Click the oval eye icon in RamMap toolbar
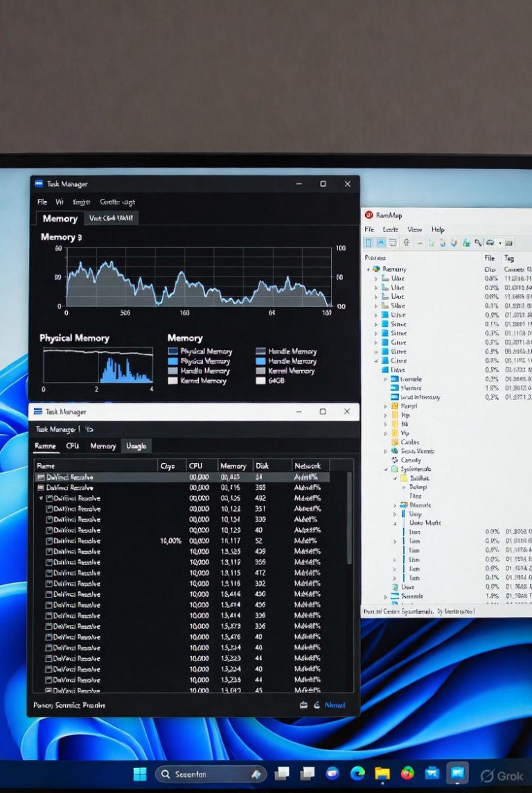This screenshot has height=793, width=532. pos(490,243)
